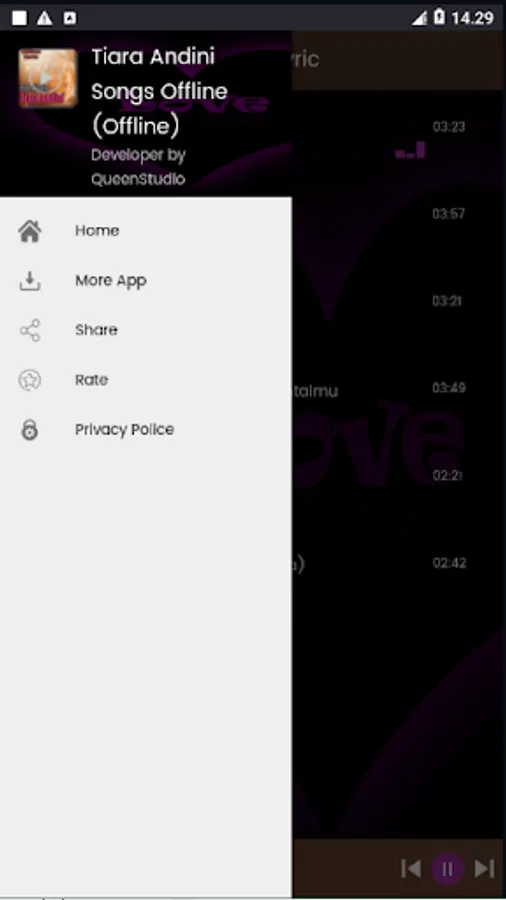The width and height of the screenshot is (506, 900).
Task: Tap the Home house icon
Action: 30,231
